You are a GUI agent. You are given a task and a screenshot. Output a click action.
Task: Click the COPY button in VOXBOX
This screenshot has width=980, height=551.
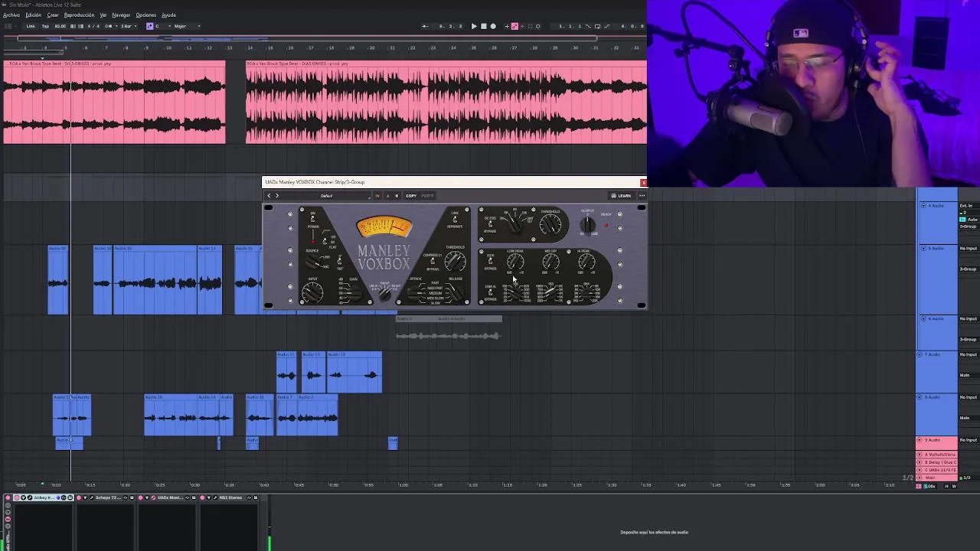[x=411, y=196]
